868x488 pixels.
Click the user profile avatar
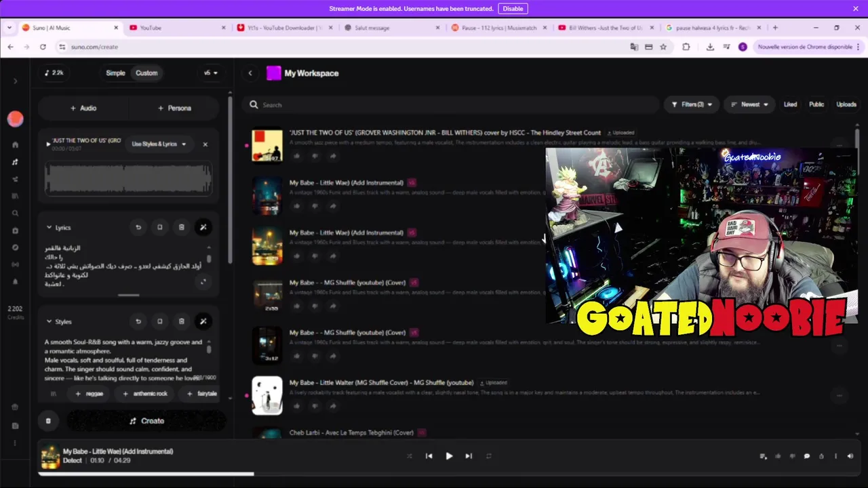tap(15, 119)
